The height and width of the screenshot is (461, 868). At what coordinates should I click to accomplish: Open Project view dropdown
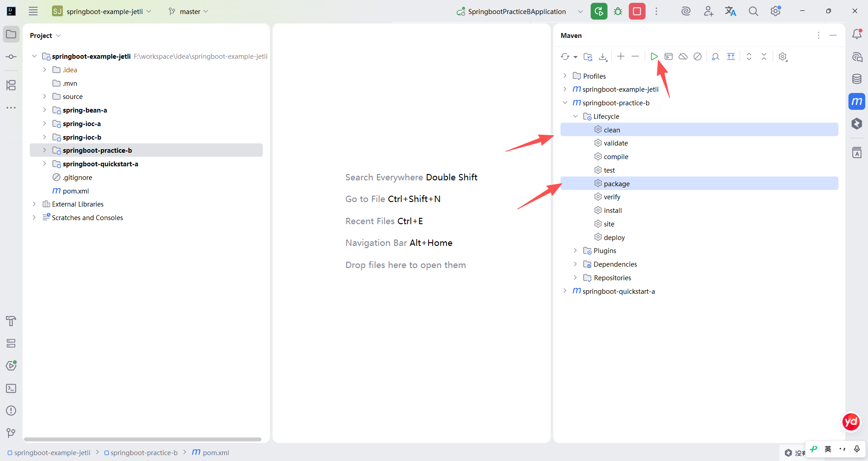[x=45, y=35]
